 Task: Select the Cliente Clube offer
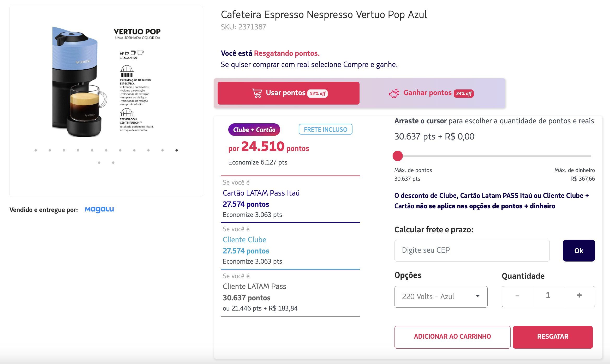pyautogui.click(x=290, y=246)
